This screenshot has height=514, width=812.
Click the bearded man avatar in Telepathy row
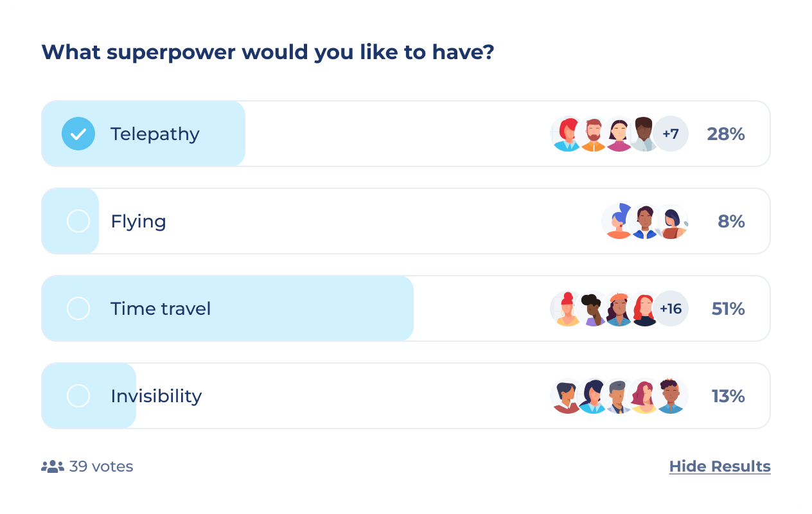click(592, 134)
